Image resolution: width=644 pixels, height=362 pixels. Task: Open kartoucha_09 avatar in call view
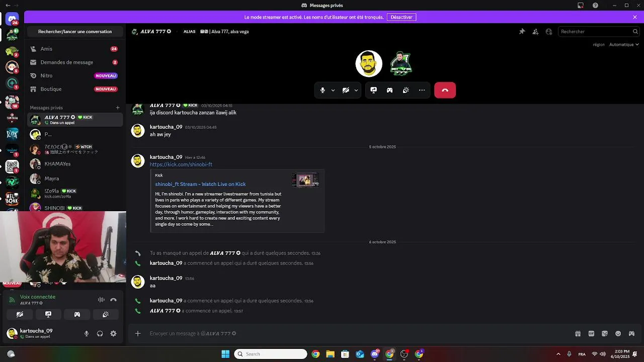pyautogui.click(x=369, y=63)
